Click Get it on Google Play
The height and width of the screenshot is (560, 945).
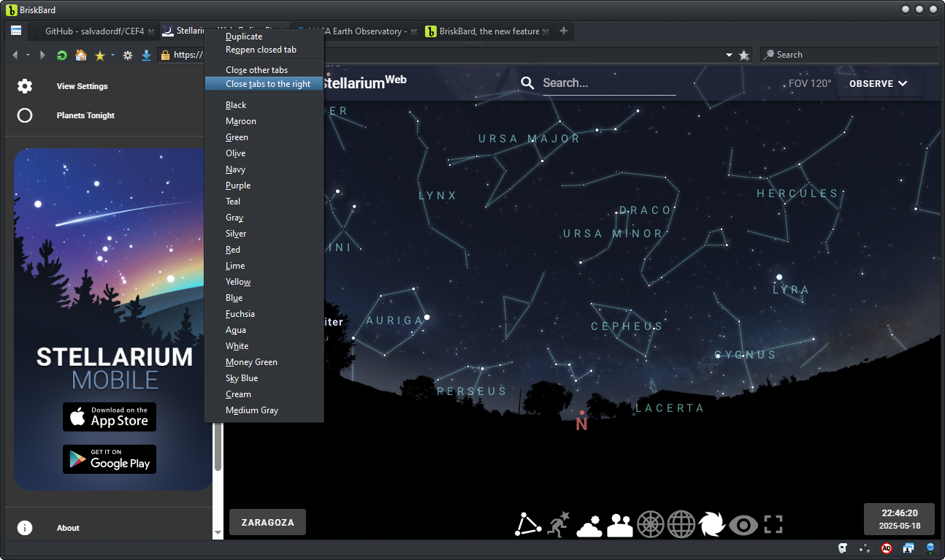click(110, 459)
